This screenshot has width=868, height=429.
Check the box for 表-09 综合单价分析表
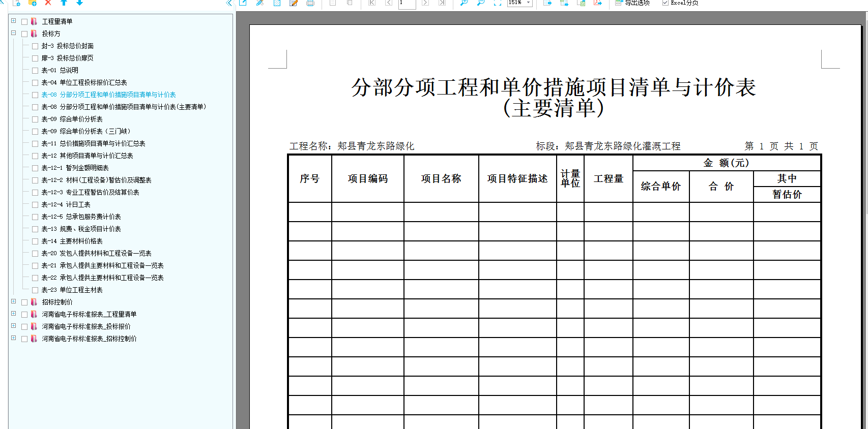tap(35, 119)
